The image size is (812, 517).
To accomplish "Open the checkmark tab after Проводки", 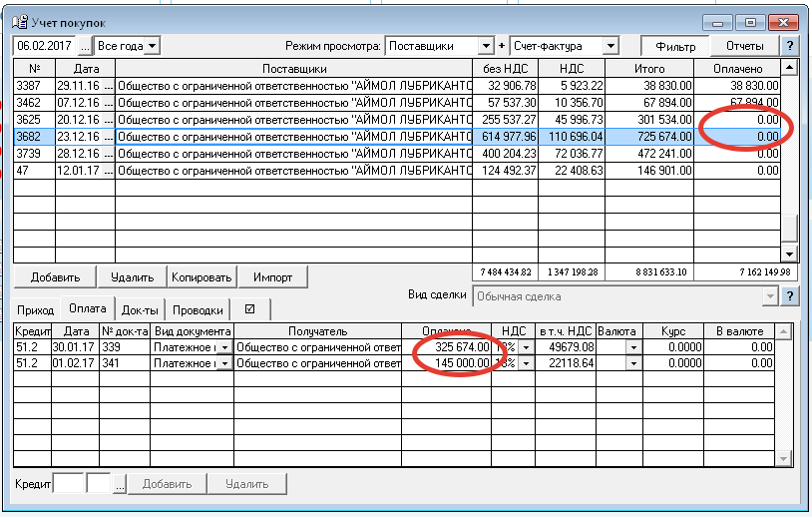I will point(250,309).
